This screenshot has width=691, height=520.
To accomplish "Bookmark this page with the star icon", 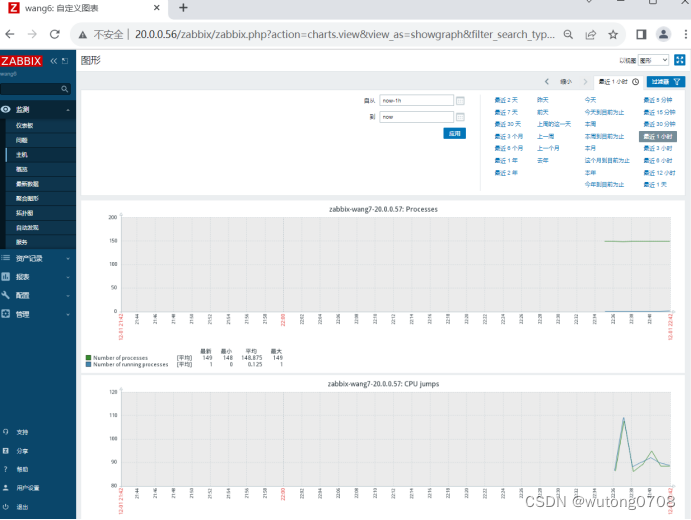I will [613, 34].
